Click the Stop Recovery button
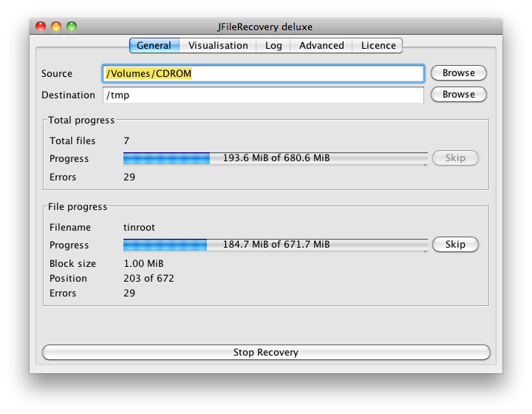This screenshot has height=414, width=532. [x=266, y=352]
